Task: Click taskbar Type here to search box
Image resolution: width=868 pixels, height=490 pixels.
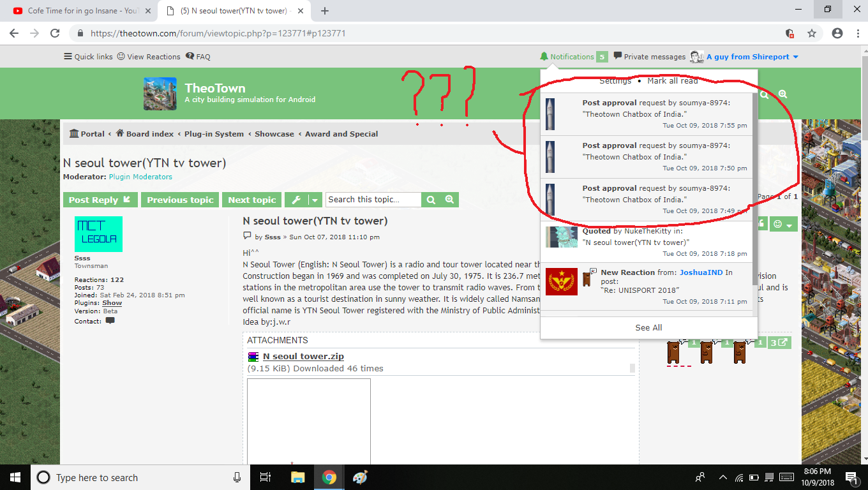Action: coord(140,477)
